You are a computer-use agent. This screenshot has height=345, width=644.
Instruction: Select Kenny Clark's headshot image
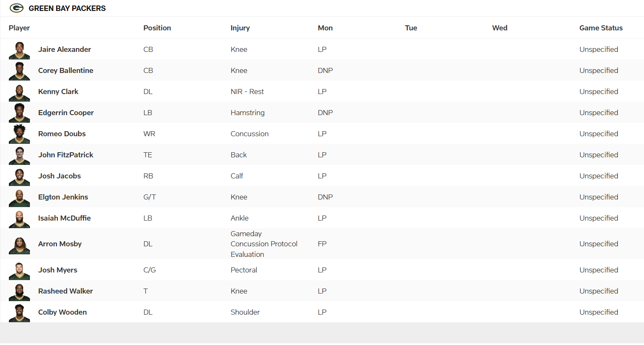pos(19,92)
